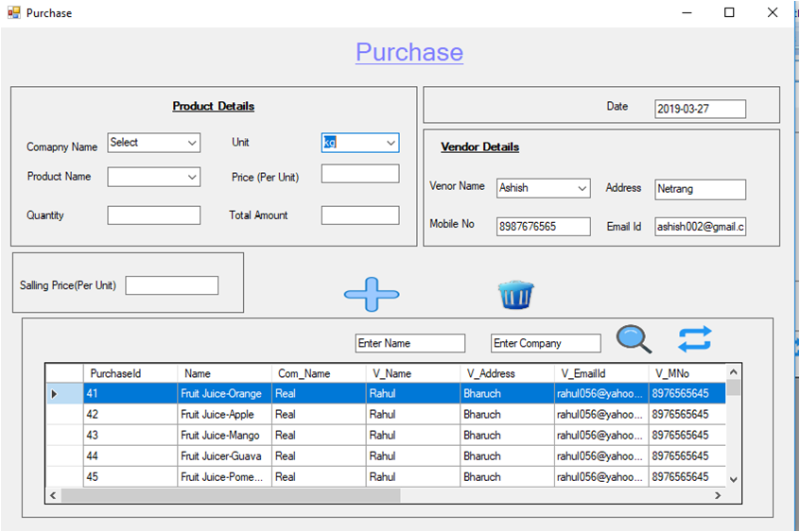Click the Purchase window app icon
This screenshot has width=800, height=532.
point(14,12)
